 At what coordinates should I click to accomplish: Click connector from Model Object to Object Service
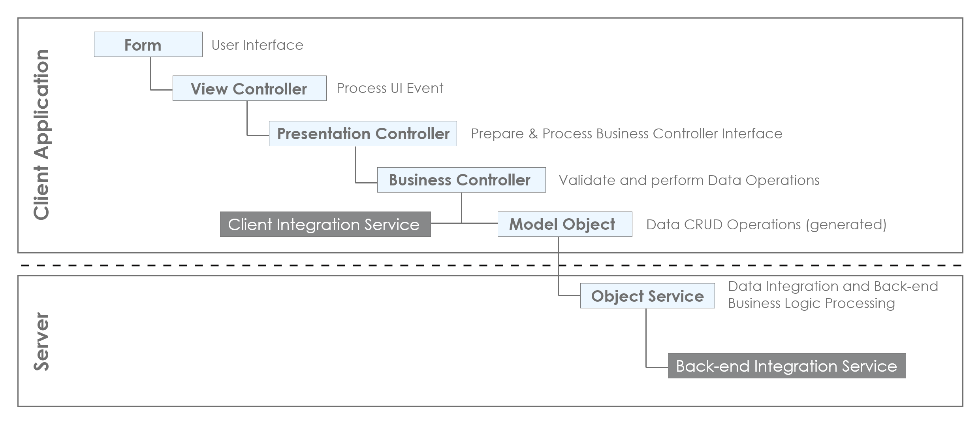[558, 266]
